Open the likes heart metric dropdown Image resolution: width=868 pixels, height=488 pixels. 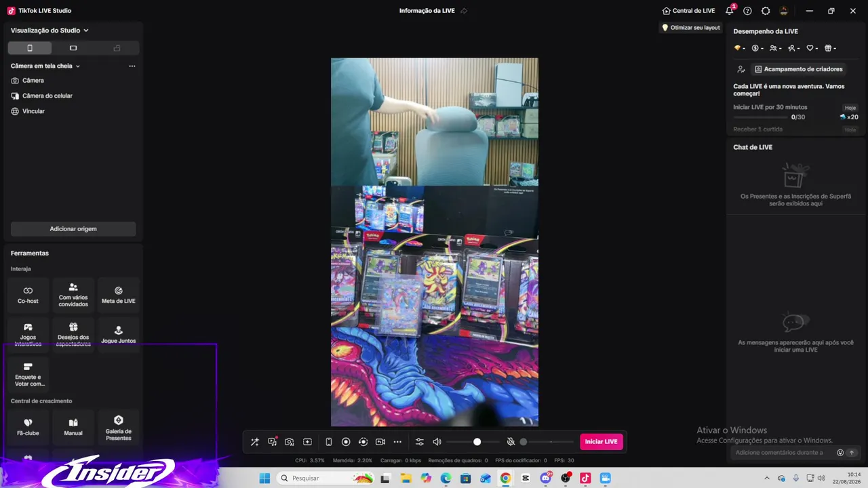pos(812,48)
